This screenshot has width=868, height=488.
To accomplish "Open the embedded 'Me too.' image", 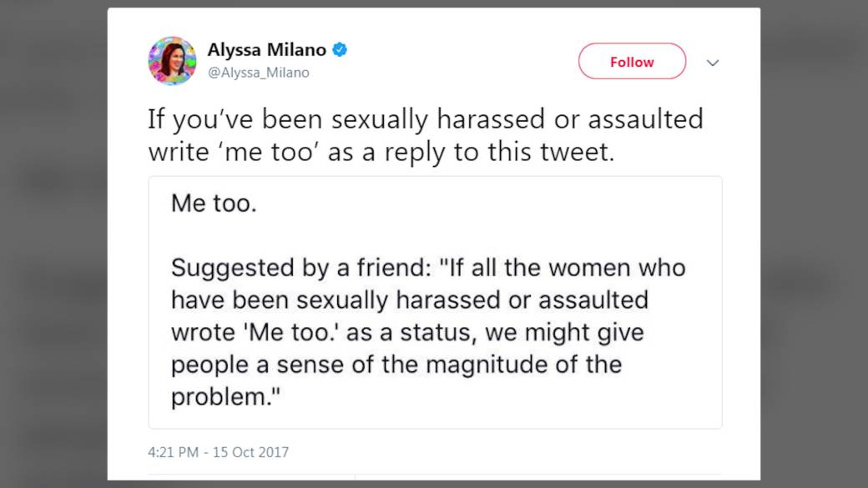I will pyautogui.click(x=435, y=302).
